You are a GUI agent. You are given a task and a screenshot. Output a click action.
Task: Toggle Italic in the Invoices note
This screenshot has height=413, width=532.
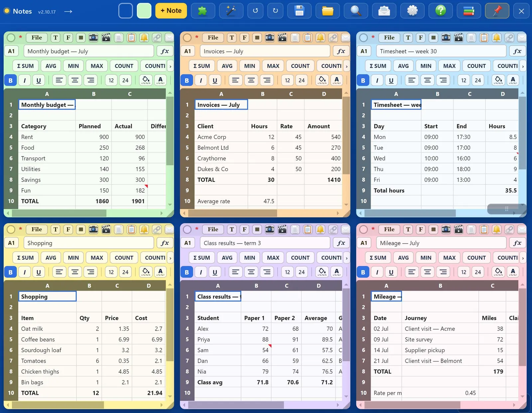point(201,80)
